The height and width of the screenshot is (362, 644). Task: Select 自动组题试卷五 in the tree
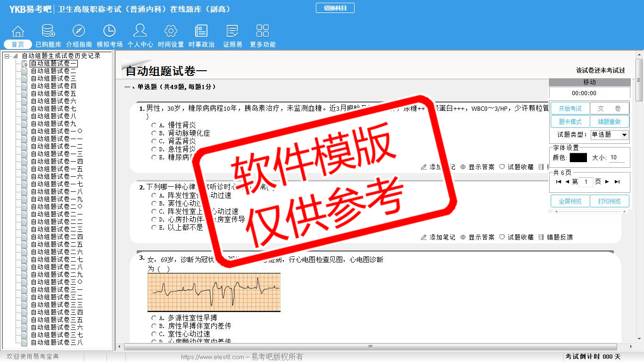pos(53,94)
